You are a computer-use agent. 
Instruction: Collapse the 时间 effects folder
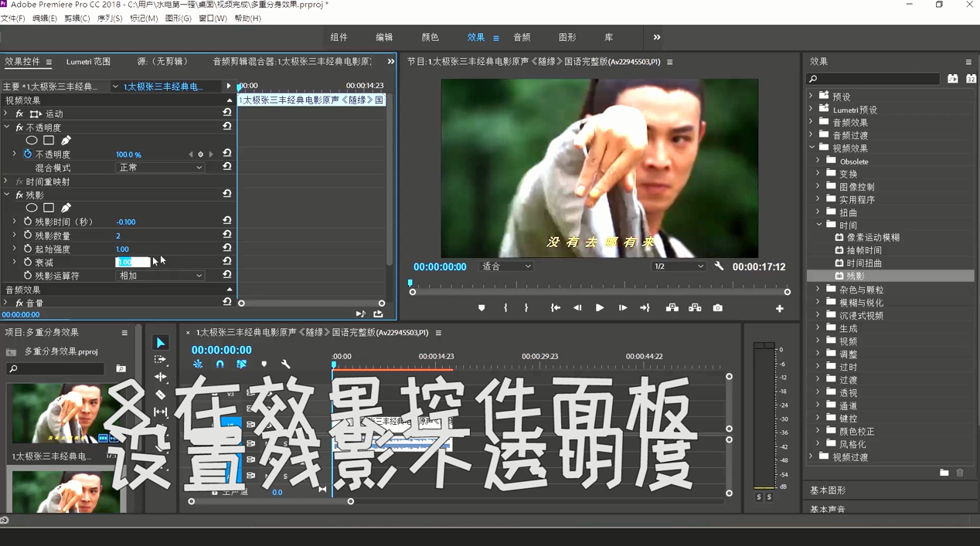[x=818, y=225]
